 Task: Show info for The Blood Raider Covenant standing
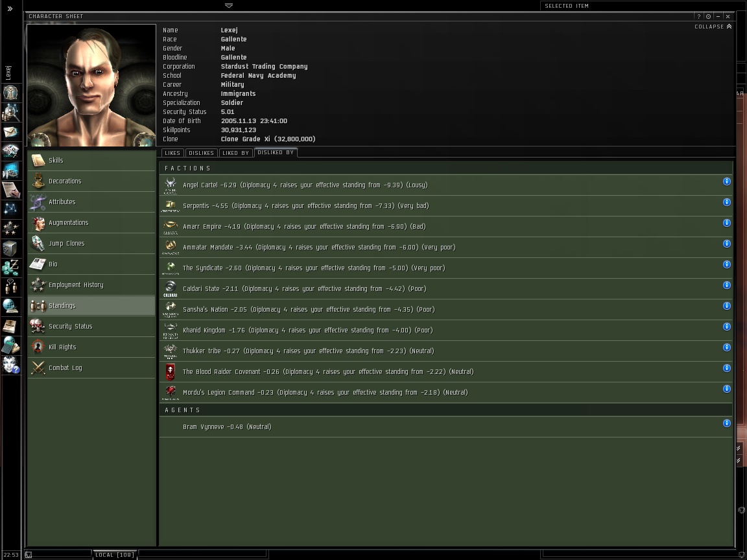pos(726,368)
